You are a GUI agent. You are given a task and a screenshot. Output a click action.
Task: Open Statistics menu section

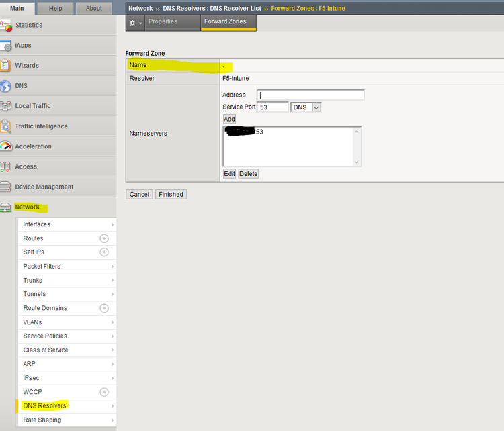29,25
